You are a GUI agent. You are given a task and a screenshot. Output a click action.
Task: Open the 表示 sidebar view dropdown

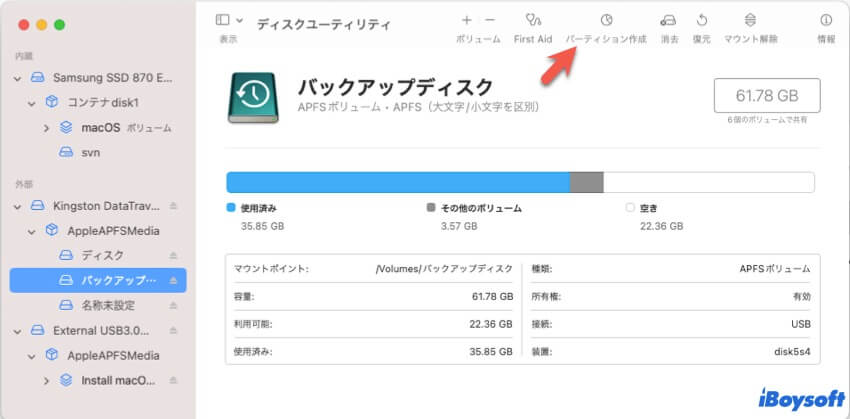click(228, 20)
